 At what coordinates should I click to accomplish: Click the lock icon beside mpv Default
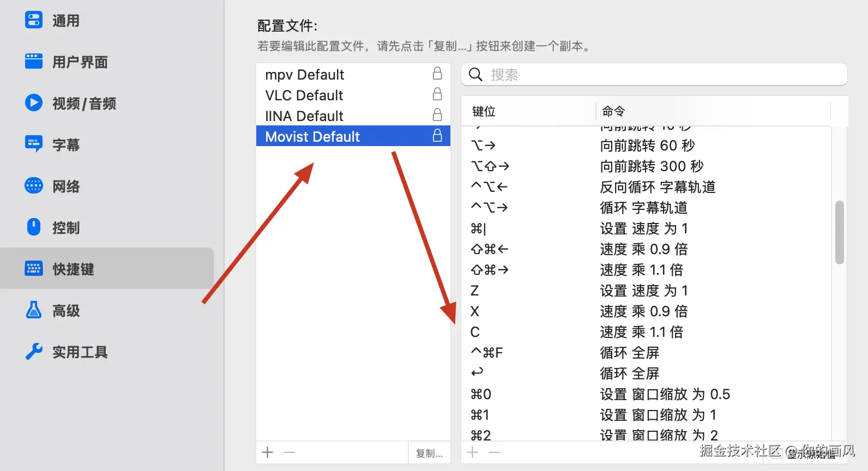pyautogui.click(x=437, y=74)
